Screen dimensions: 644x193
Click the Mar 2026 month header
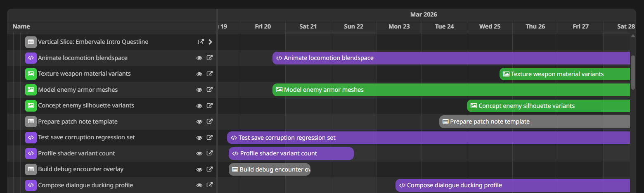[x=424, y=14]
